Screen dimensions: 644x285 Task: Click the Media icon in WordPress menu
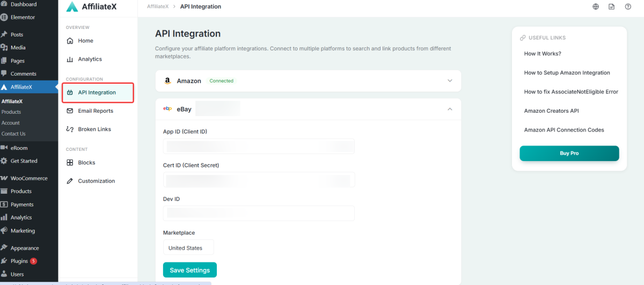coord(4,47)
